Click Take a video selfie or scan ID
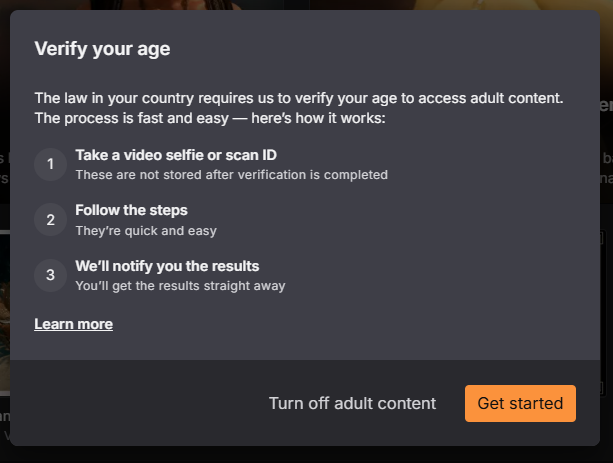This screenshot has height=463, width=613. 176,155
